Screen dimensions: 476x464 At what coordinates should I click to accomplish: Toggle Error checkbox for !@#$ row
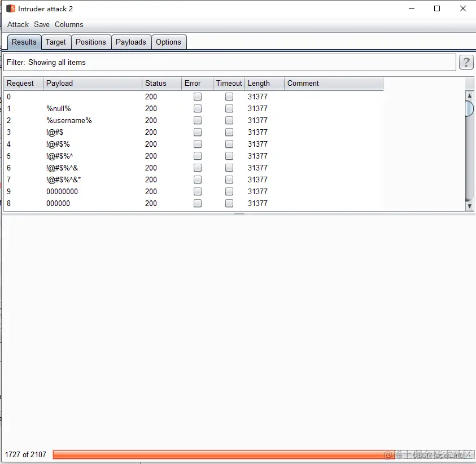click(198, 132)
